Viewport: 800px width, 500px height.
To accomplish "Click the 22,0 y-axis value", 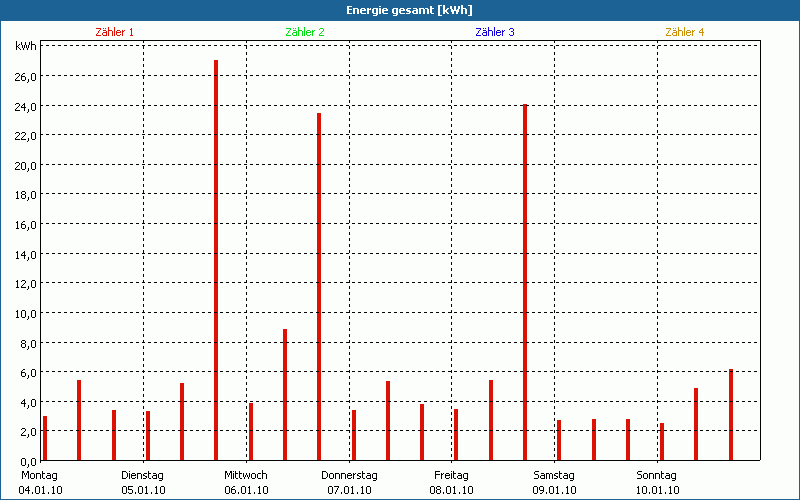I will (26, 136).
